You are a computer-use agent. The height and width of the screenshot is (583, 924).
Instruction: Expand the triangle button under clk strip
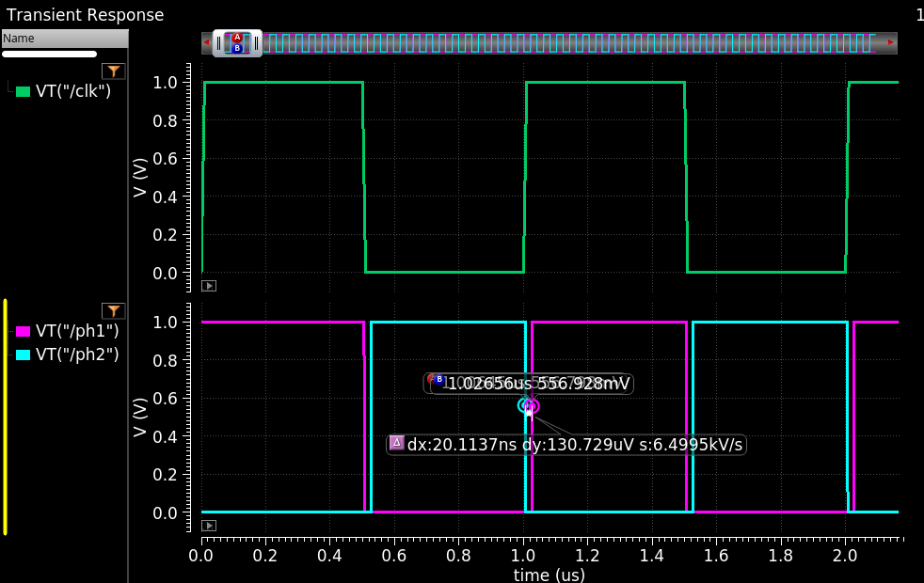(x=209, y=286)
